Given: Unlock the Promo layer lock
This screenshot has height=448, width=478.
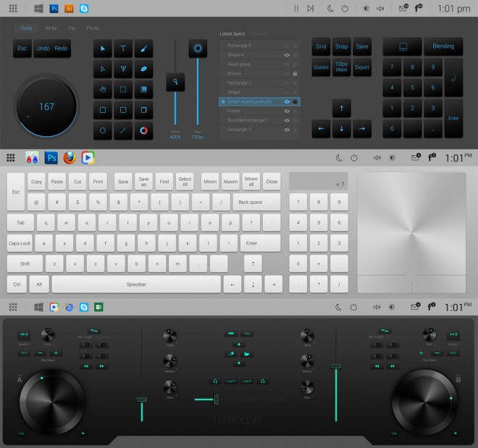Looking at the screenshot, I should pyautogui.click(x=295, y=74).
